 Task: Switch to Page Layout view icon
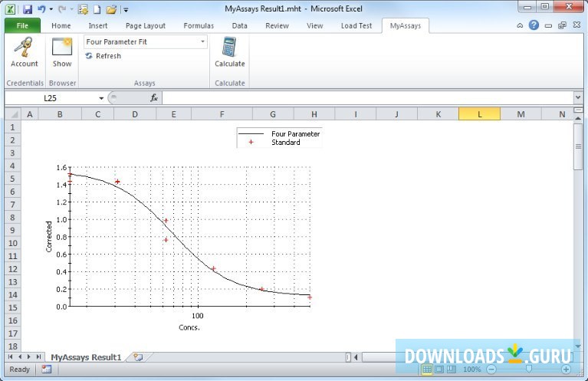(439, 370)
